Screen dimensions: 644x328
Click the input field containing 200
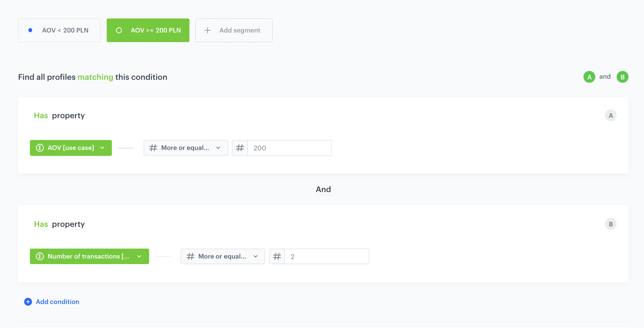click(x=289, y=148)
